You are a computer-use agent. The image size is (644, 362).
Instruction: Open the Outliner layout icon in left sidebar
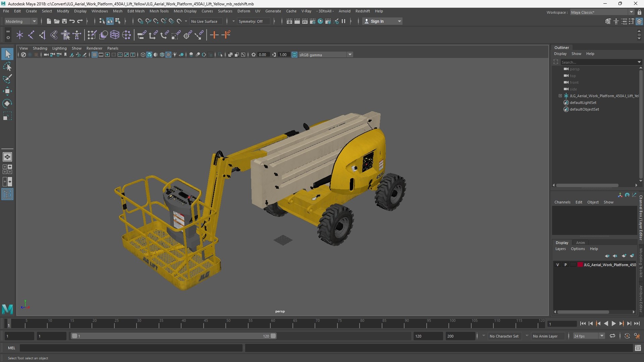(7, 194)
